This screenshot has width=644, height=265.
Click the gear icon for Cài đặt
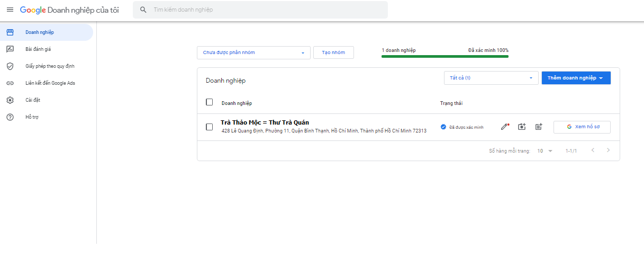coord(10,100)
